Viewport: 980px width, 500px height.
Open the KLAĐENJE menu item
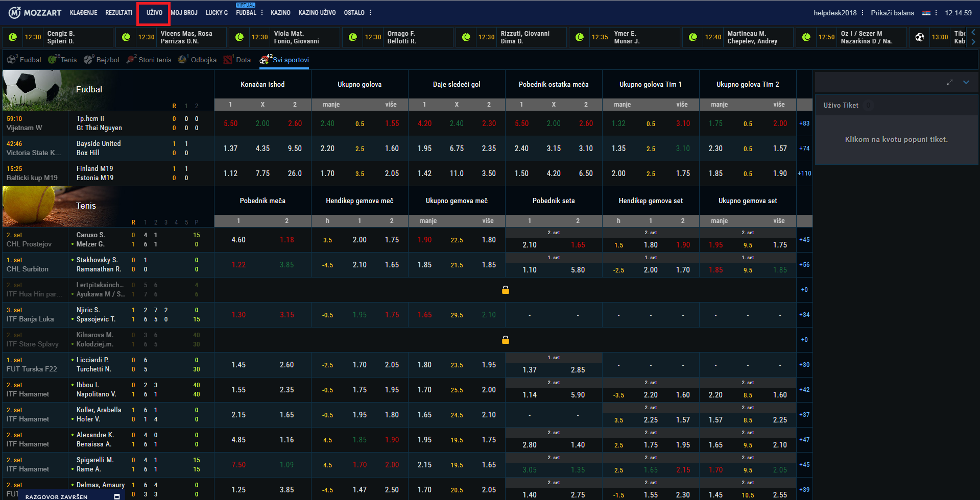point(83,13)
